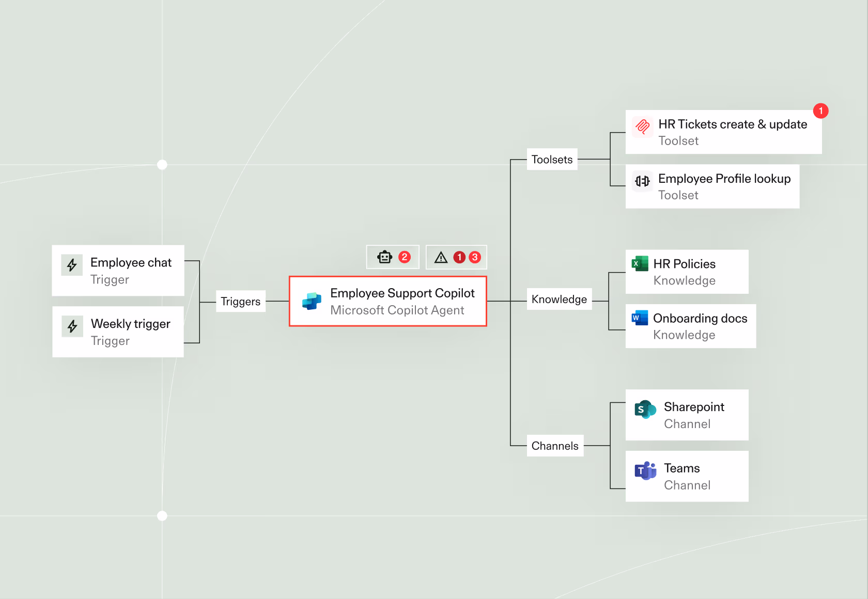Viewport: 868px width, 599px height.
Task: Select the Triggers group label
Action: (241, 302)
